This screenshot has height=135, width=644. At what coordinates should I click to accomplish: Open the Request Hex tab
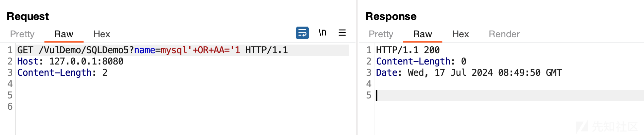click(102, 34)
